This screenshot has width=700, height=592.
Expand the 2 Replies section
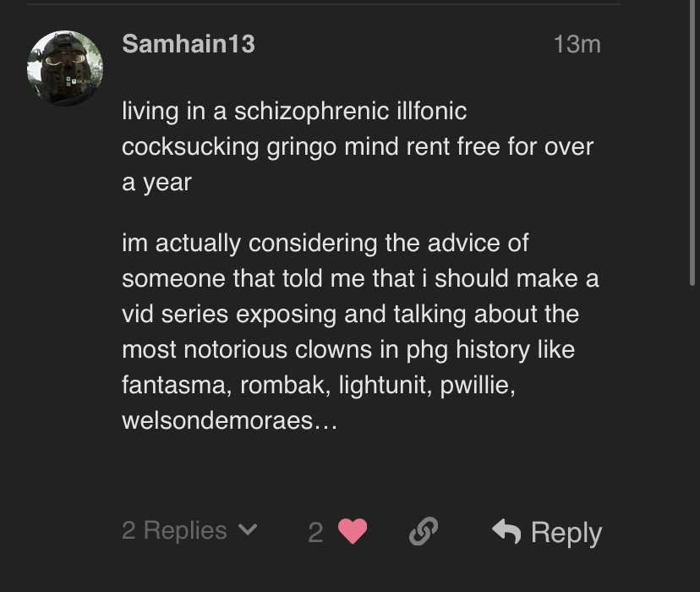(x=174, y=530)
